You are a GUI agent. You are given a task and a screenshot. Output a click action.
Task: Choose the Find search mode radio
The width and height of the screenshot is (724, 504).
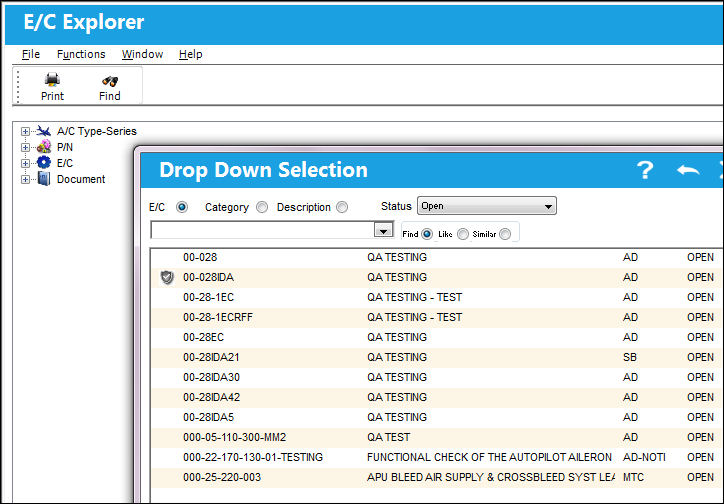[427, 234]
